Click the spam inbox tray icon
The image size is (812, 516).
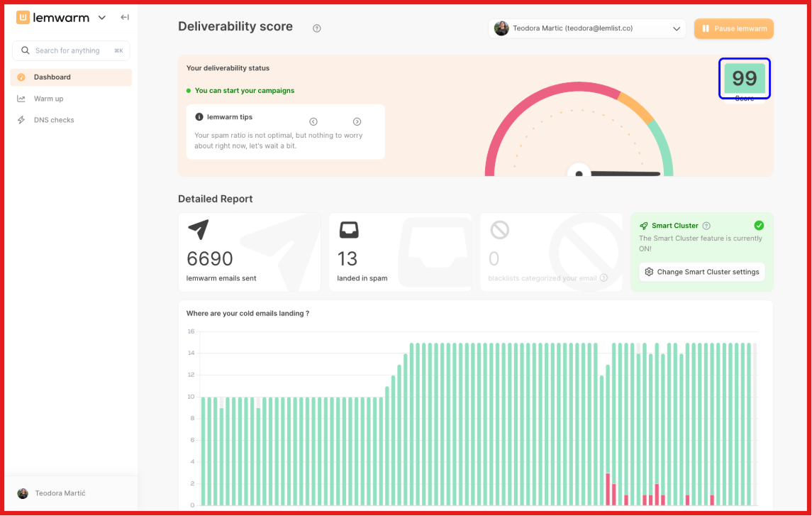[x=349, y=229]
